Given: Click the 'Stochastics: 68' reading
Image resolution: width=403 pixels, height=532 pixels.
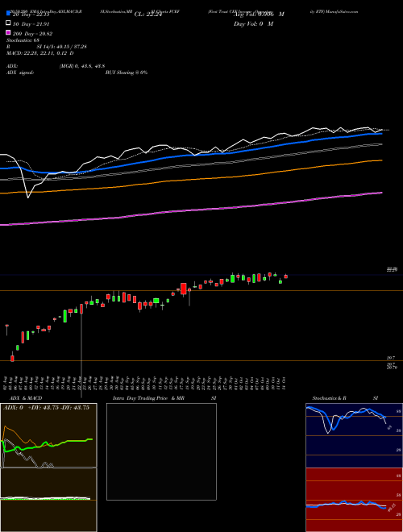Looking at the screenshot, I should (x=23, y=40).
